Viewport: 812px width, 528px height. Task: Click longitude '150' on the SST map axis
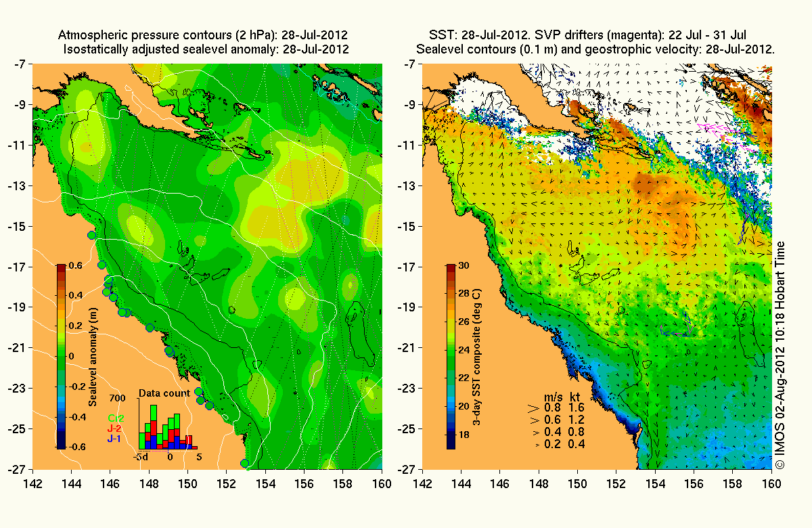pos(577,484)
